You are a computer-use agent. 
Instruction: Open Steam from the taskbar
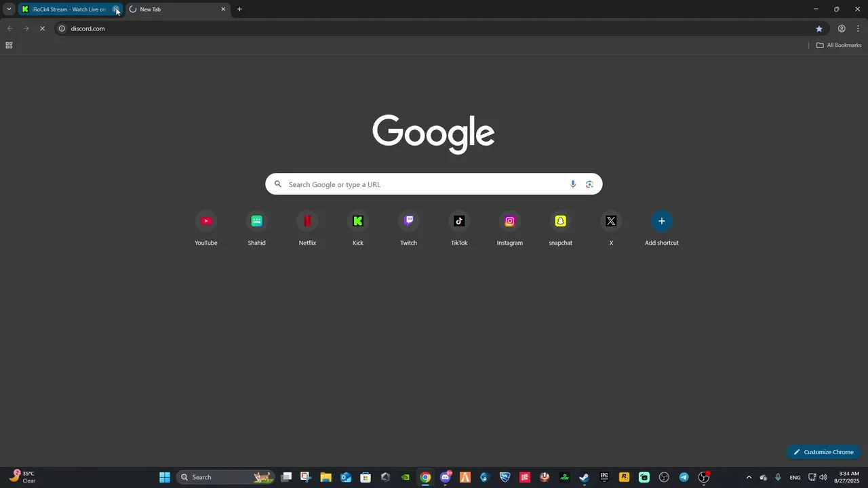pyautogui.click(x=584, y=477)
